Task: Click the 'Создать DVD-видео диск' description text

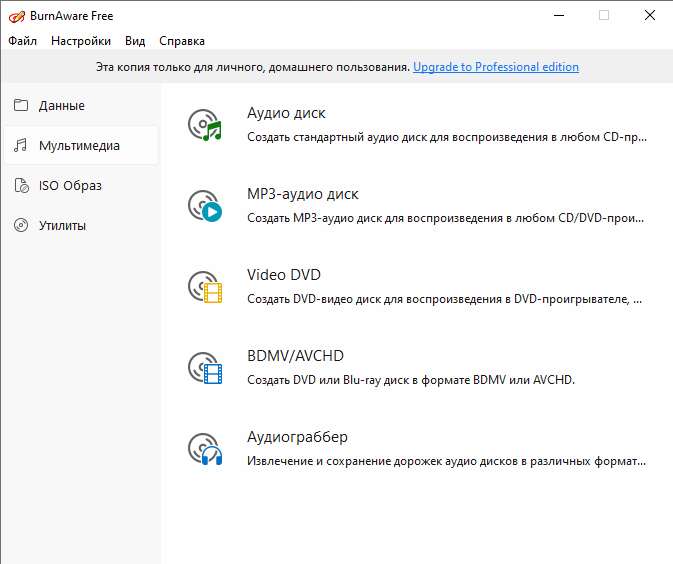Action: tap(445, 299)
